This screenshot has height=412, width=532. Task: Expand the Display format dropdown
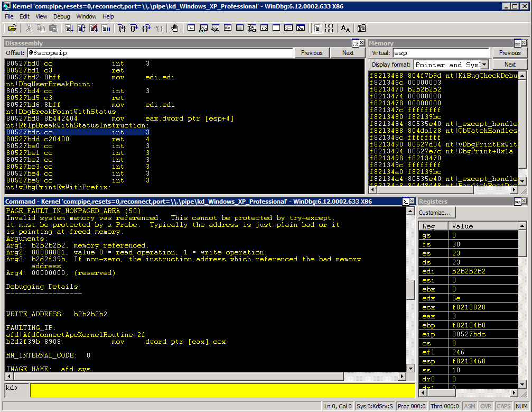(x=483, y=65)
